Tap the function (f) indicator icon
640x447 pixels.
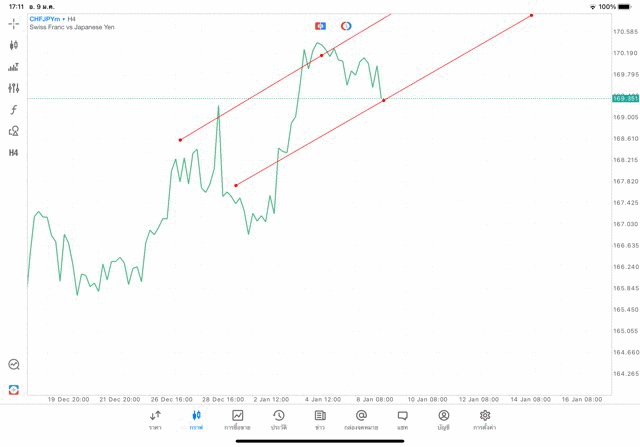pos(14,110)
